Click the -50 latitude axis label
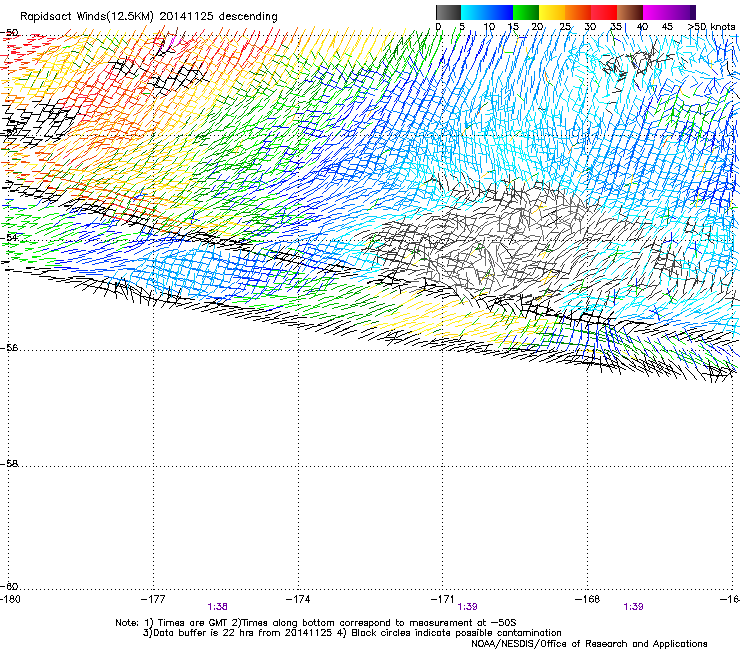This screenshot has height=650, width=740. 9,33
